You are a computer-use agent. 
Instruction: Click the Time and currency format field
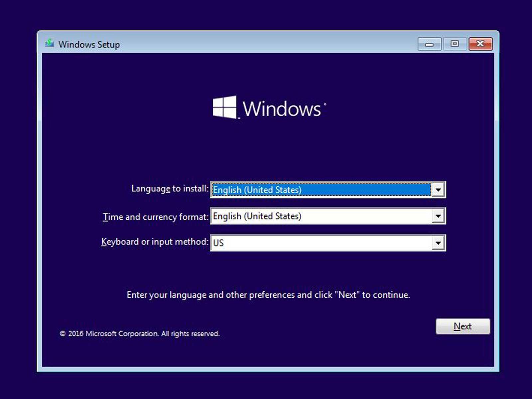click(x=328, y=216)
